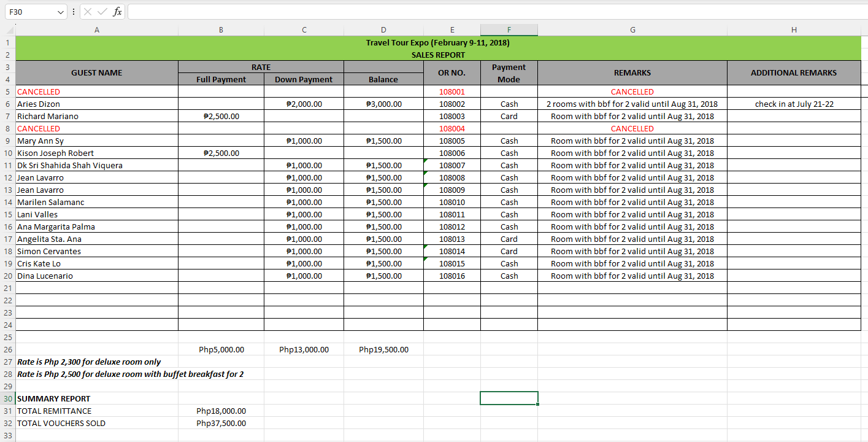Select the guest name 'Mary Ann Sy'
Screen dimensions: 868x442
click(x=40, y=141)
